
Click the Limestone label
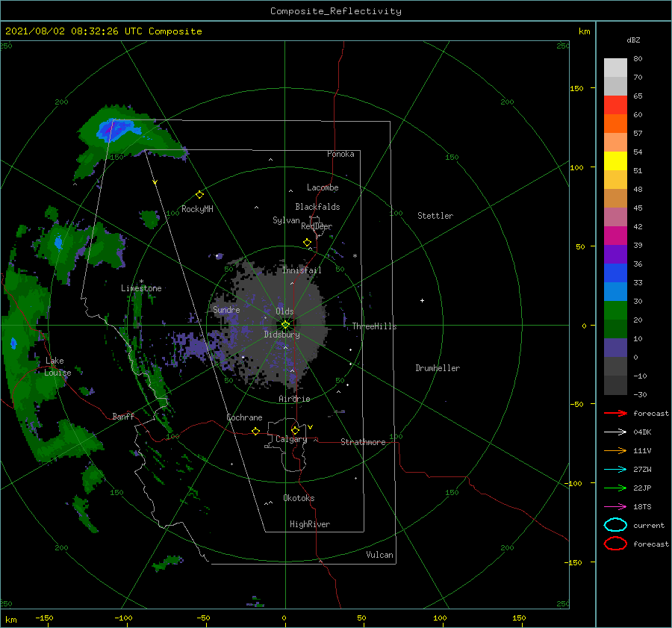(141, 288)
